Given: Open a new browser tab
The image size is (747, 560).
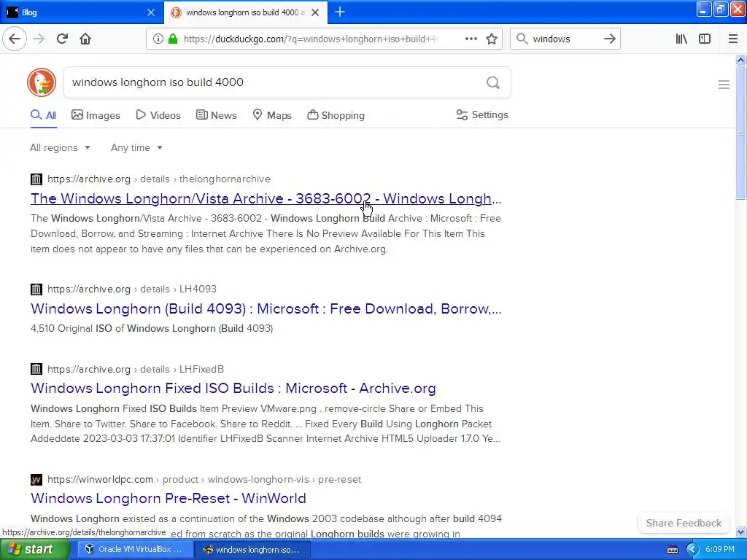Looking at the screenshot, I should coord(340,12).
